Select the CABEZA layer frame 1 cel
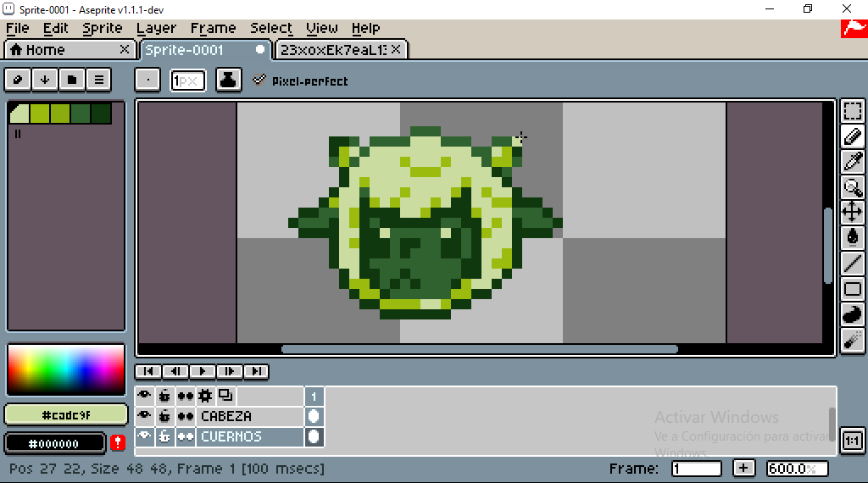868x483 pixels. pyautogui.click(x=314, y=416)
